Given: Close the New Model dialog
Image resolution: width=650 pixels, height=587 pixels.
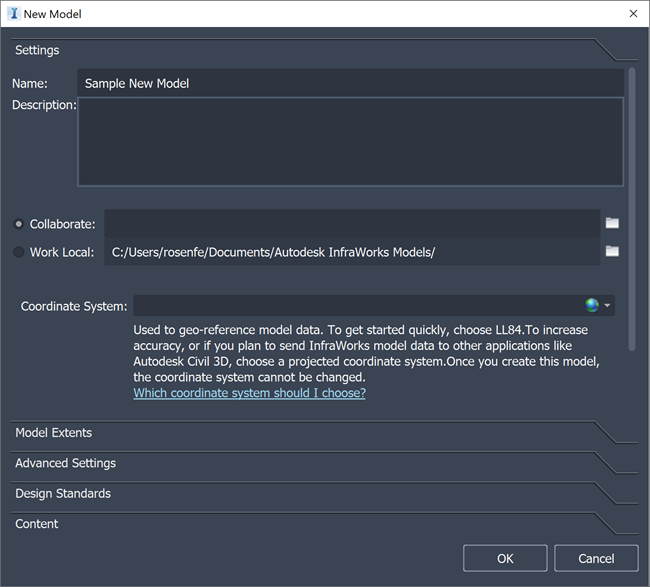Looking at the screenshot, I should pos(633,14).
